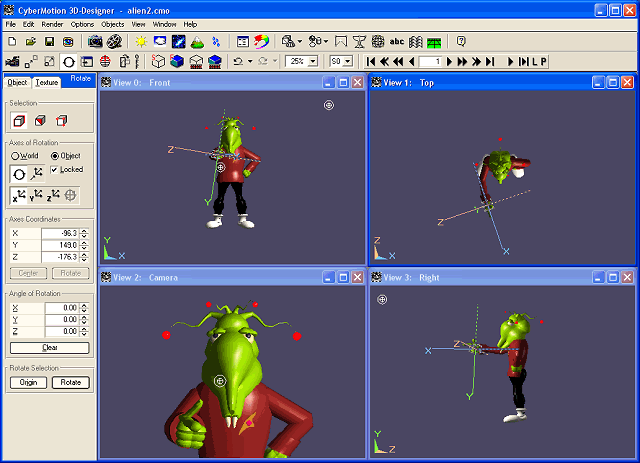The width and height of the screenshot is (640, 463).
Task: Click the frame number field
Action: (430, 62)
